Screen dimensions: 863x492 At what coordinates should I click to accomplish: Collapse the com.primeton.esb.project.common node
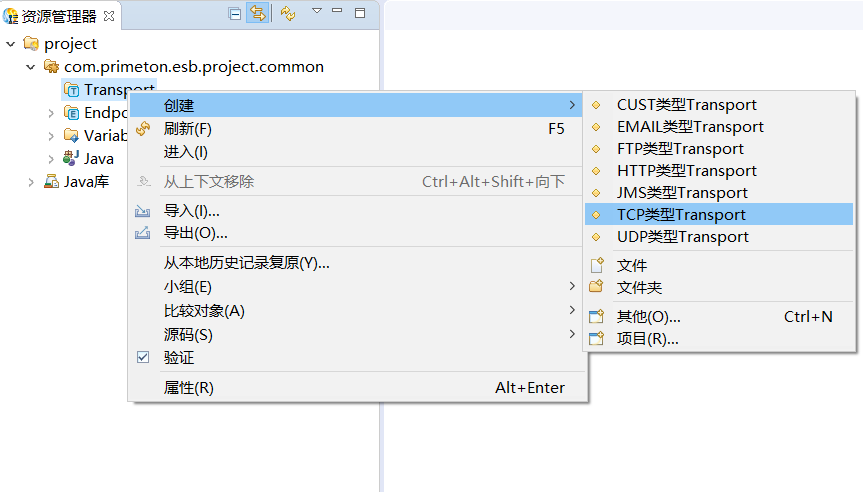pos(31,67)
